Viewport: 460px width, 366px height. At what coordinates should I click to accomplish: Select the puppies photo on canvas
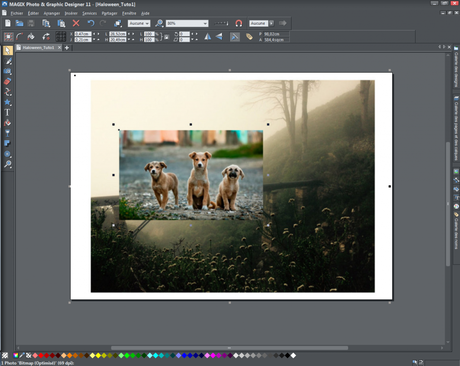(191, 175)
